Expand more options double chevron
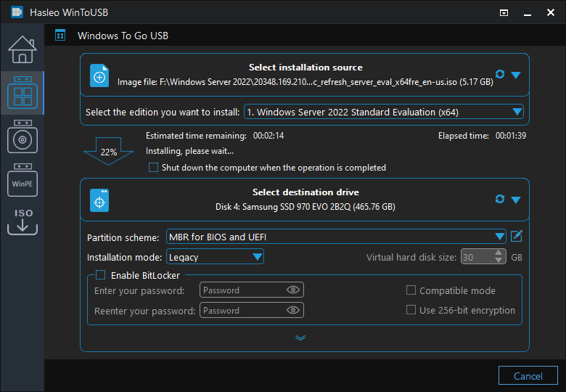Screen dimensions: 566x392 coord(300,338)
